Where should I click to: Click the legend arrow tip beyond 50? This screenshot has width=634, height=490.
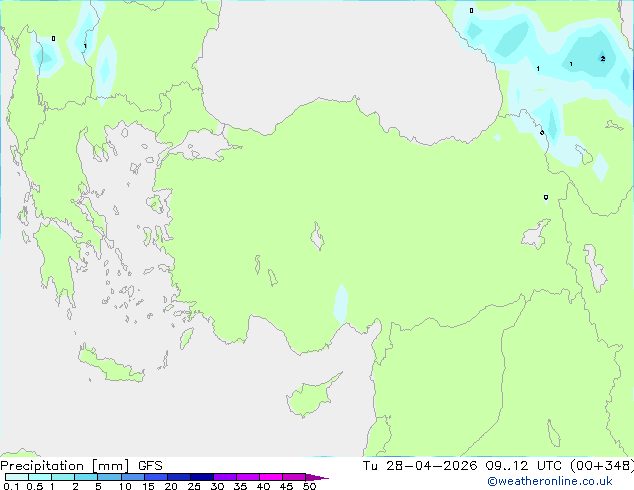(317, 477)
